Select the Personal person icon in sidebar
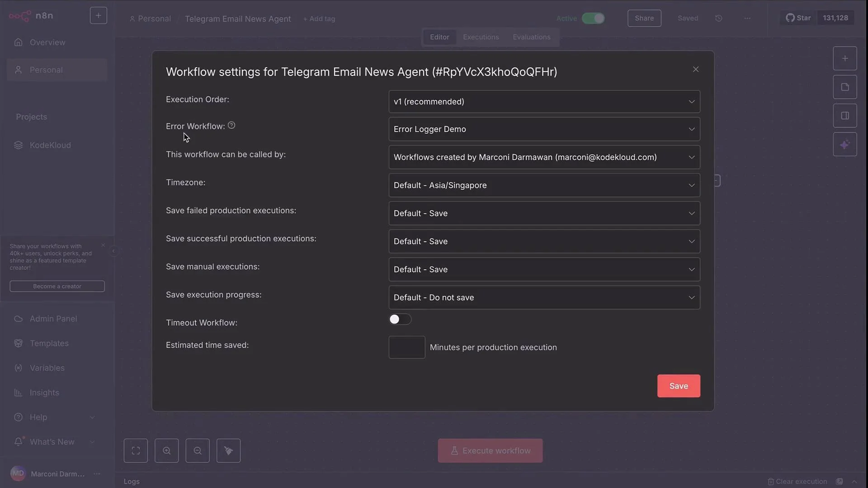 [x=18, y=70]
